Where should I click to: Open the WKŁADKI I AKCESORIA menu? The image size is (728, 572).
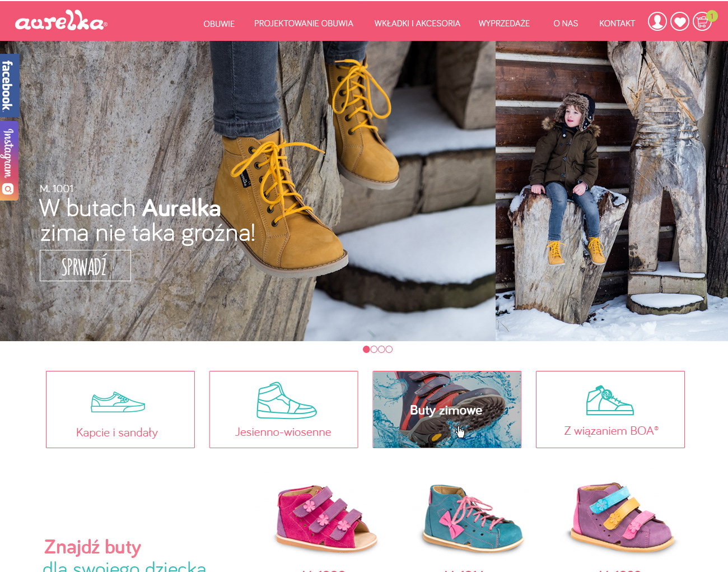[x=417, y=24]
